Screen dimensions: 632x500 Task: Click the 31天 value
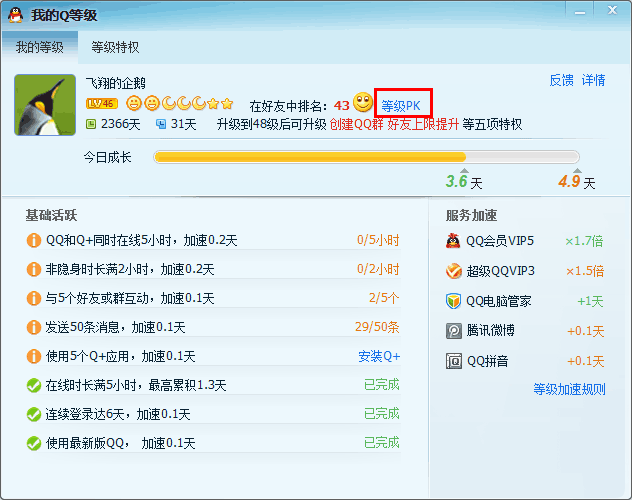point(183,124)
